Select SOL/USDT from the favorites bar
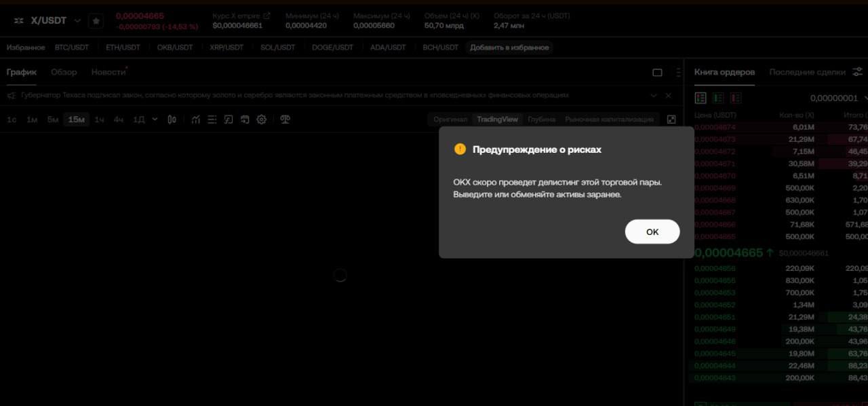 coord(278,48)
